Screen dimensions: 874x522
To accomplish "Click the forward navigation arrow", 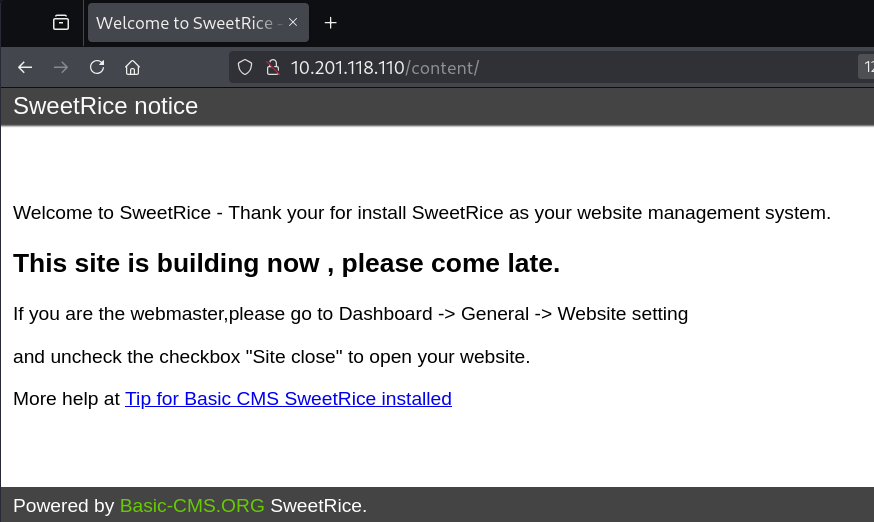I will coord(61,67).
